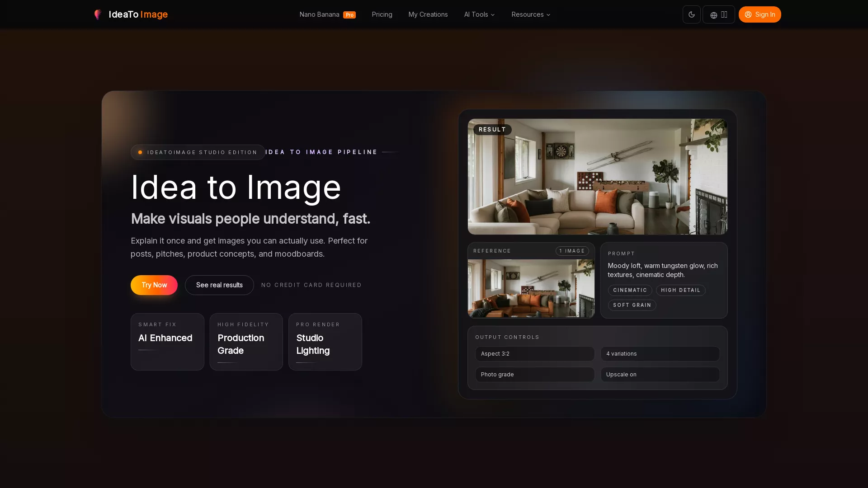
Task: Click the Pro badge next to Nano Banana
Action: coord(349,14)
